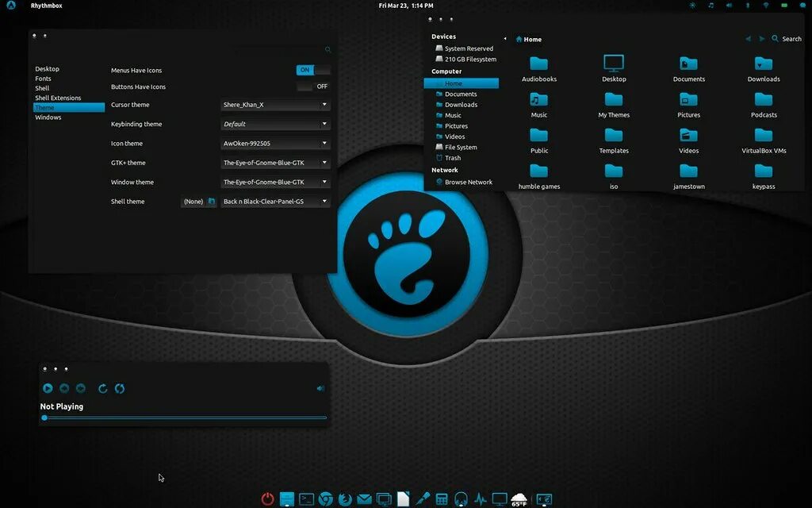Open Chrome browser from the dock

point(325,499)
